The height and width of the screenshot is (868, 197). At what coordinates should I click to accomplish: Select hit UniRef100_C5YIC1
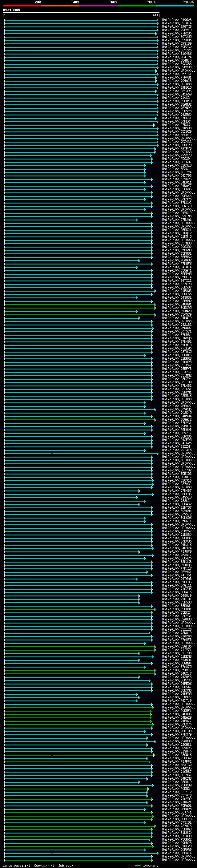point(176,74)
